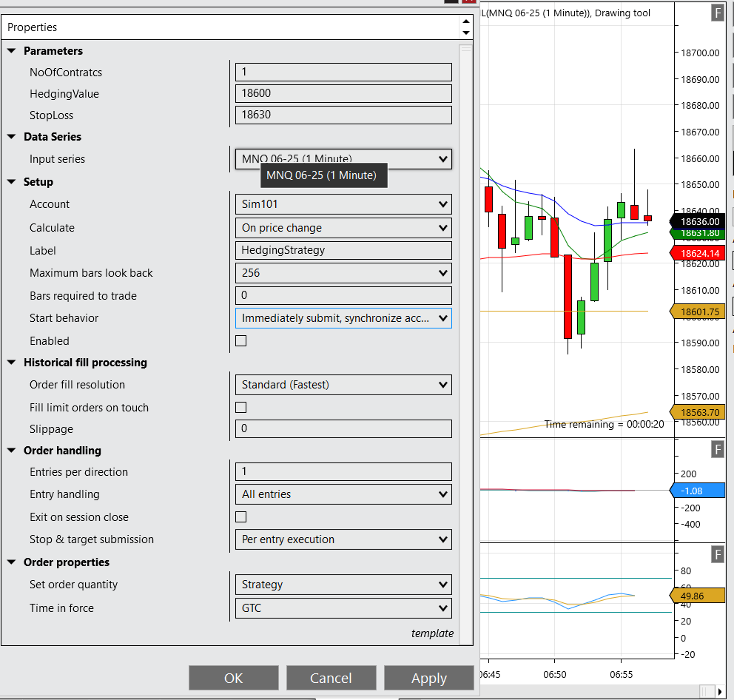Image resolution: width=734 pixels, height=700 pixels.
Task: Collapse the Setup section
Action: pos(12,182)
